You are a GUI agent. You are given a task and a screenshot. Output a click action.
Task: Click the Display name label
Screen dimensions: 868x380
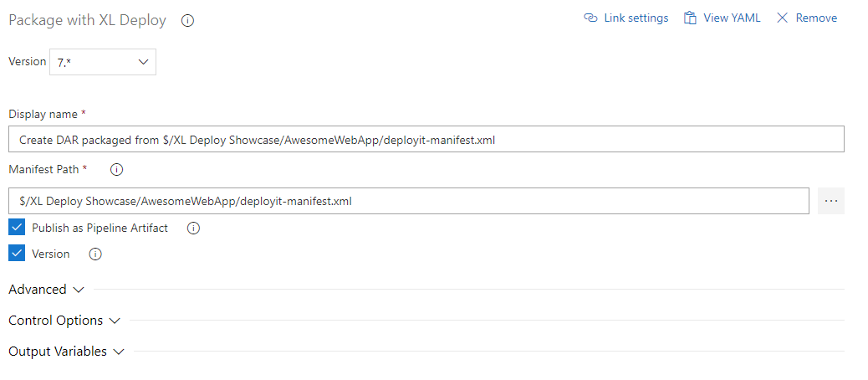tap(43, 114)
